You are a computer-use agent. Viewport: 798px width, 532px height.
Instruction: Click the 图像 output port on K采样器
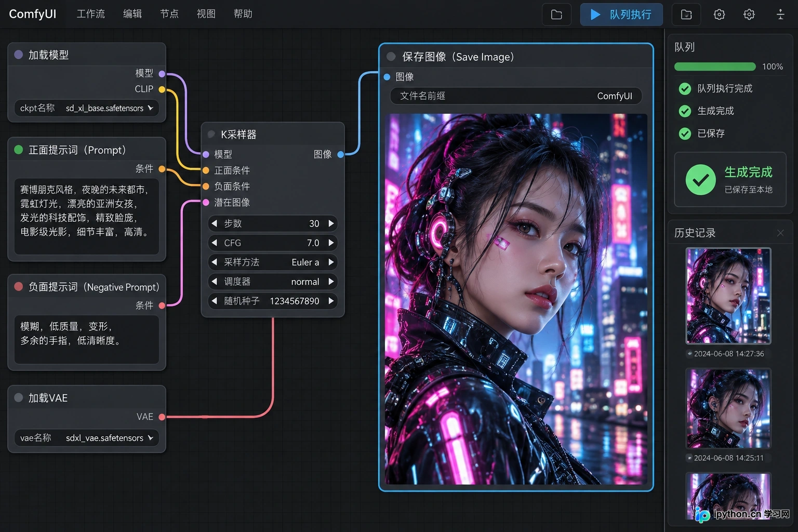[341, 154]
